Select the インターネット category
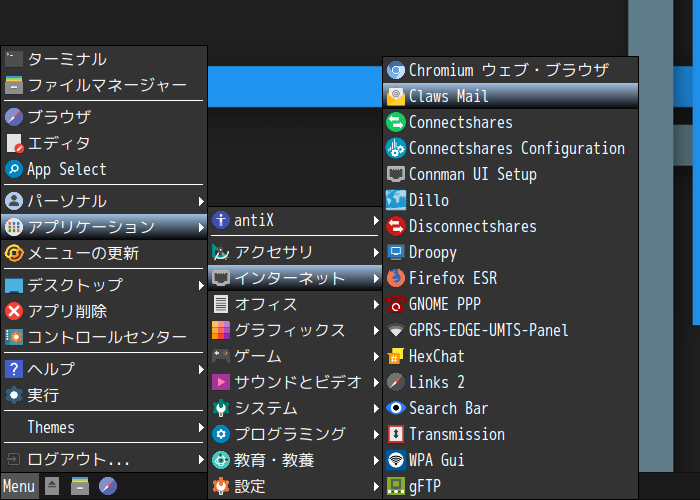This screenshot has width=700, height=500. [x=295, y=278]
